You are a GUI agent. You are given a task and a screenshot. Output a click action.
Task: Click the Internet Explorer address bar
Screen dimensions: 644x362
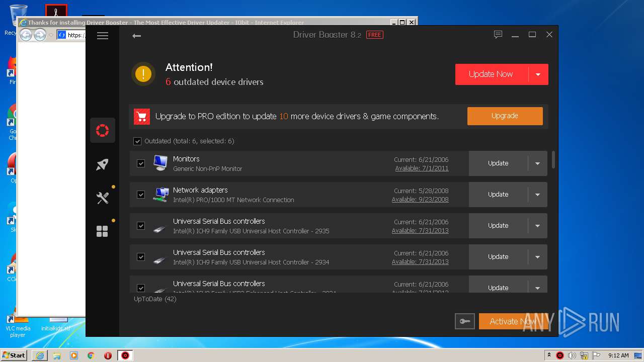(x=72, y=35)
